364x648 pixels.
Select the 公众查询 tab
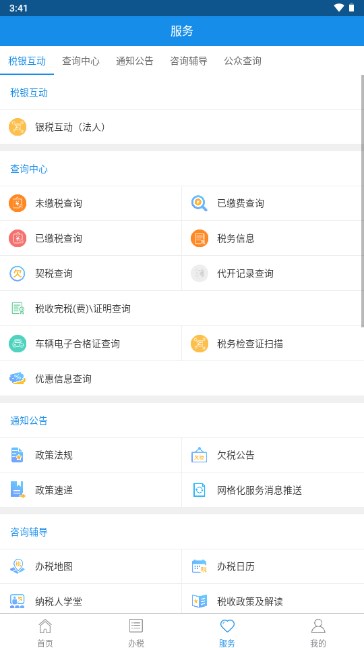point(243,61)
